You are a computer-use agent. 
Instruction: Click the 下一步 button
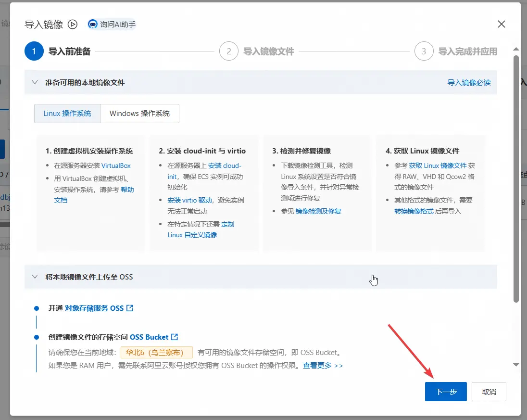(446, 392)
